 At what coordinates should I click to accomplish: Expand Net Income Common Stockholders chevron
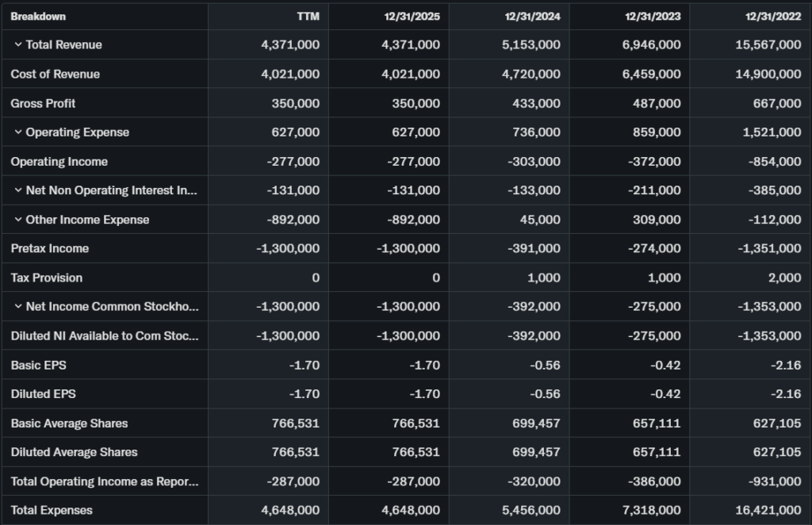(x=17, y=307)
